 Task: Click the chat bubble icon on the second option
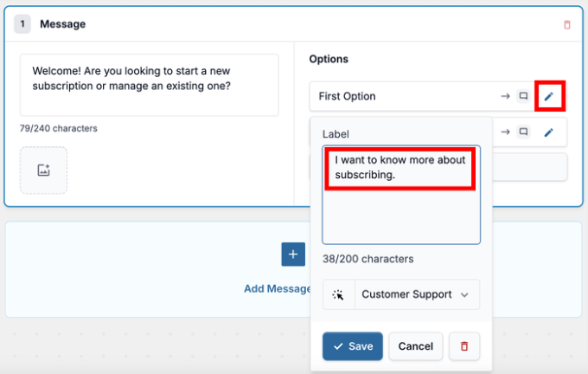523,132
